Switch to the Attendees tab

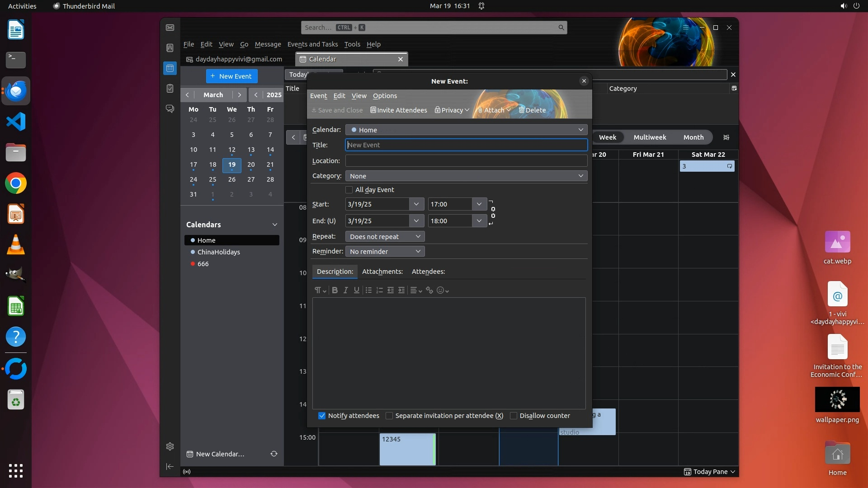click(428, 272)
